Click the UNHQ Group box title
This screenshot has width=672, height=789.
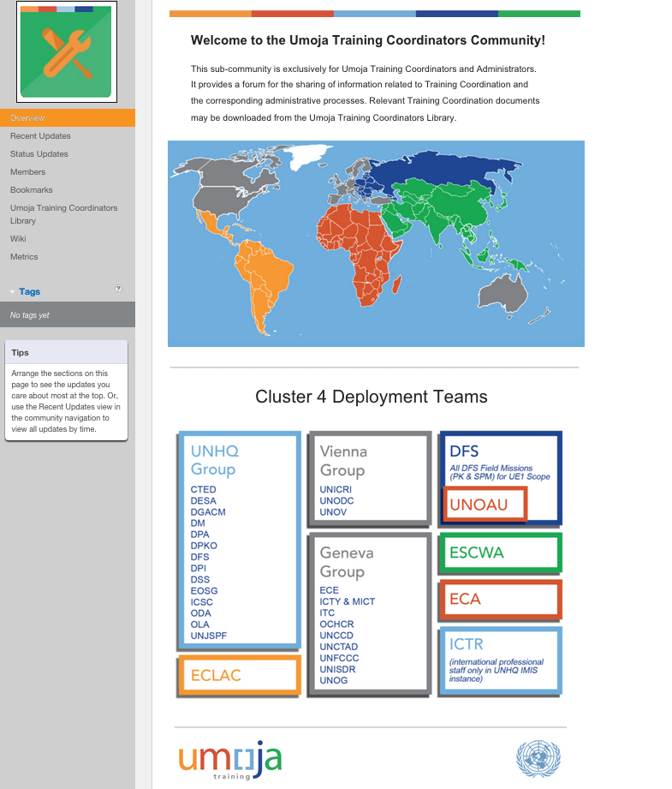tap(214, 460)
